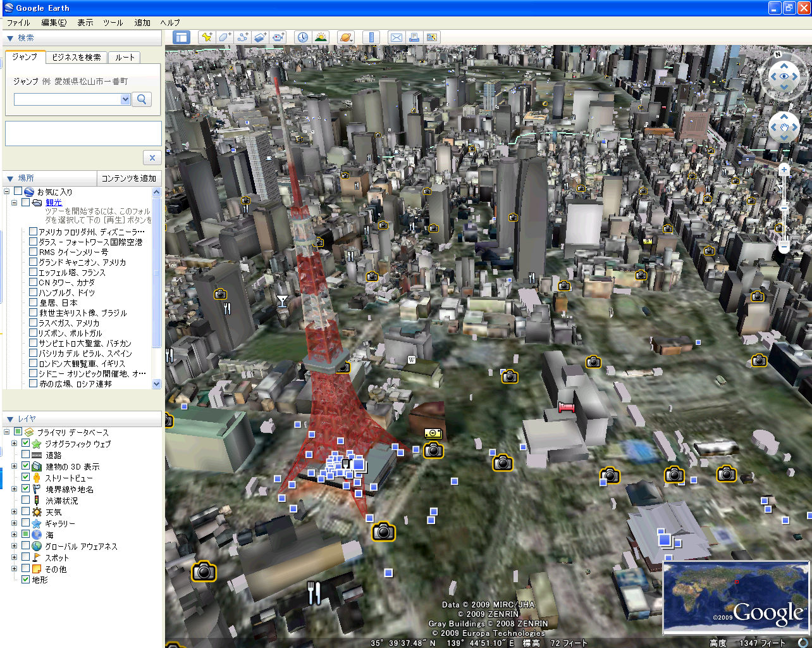
Task: Clear search results with the X button
Action: (x=152, y=158)
